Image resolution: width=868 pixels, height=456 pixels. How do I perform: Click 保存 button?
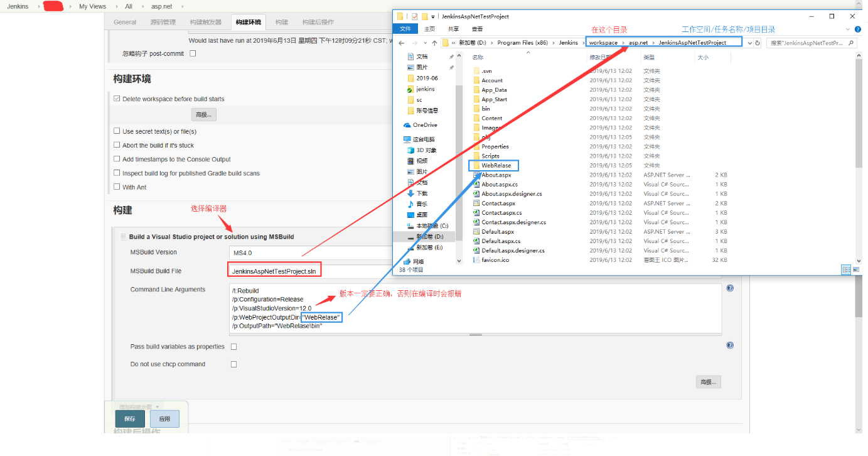click(x=130, y=418)
